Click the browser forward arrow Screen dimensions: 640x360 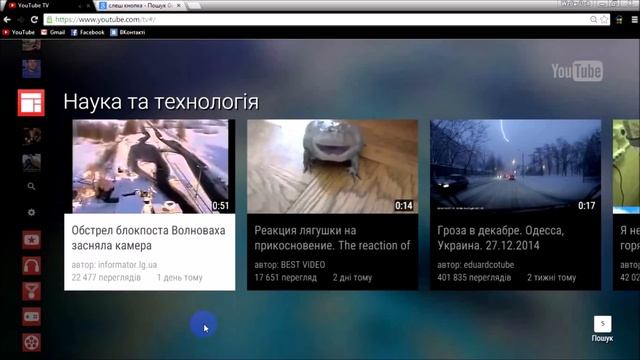(20, 19)
